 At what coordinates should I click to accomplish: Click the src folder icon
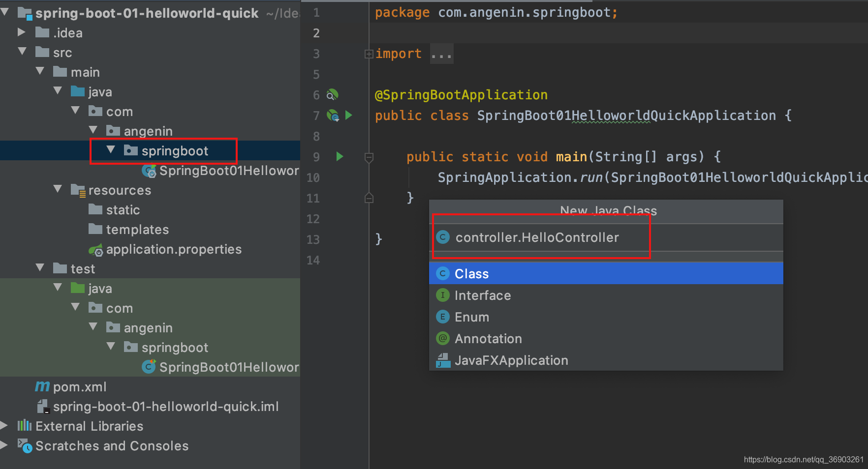42,52
